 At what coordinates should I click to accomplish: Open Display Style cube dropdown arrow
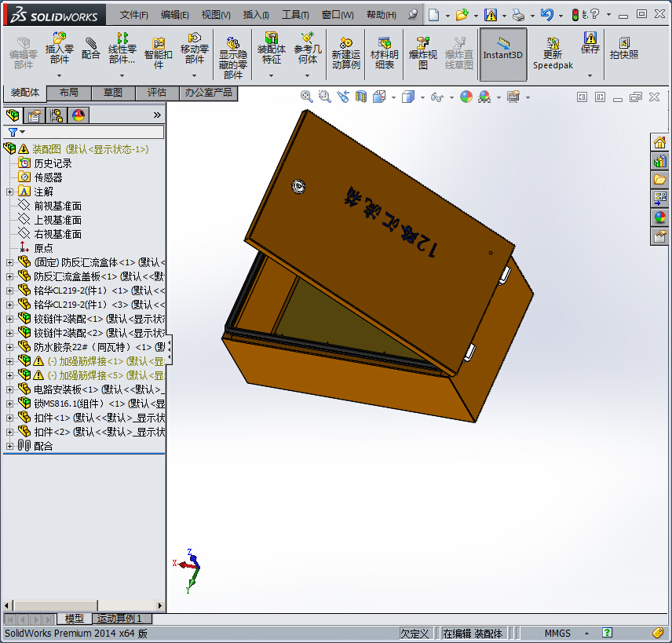pos(422,97)
